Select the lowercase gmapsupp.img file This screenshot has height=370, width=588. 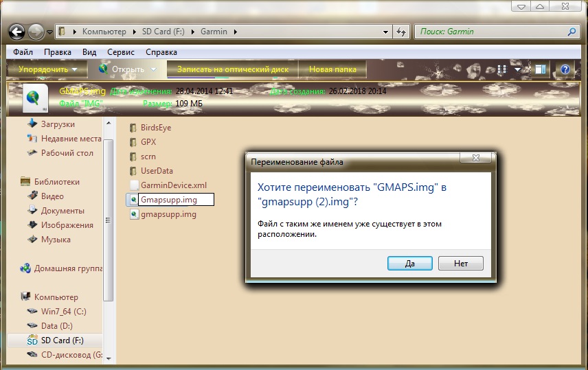pyautogui.click(x=168, y=214)
